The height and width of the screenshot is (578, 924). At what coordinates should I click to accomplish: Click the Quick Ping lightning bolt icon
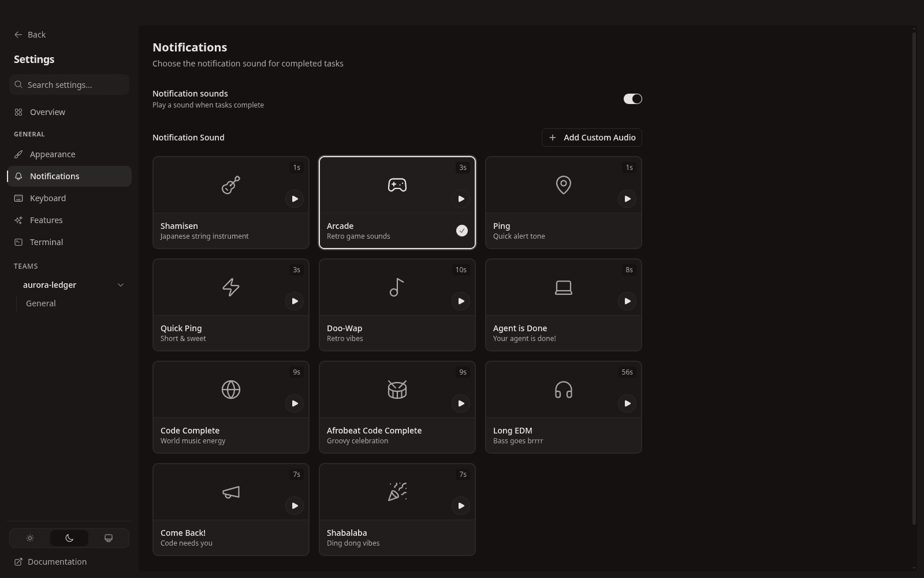point(231,287)
